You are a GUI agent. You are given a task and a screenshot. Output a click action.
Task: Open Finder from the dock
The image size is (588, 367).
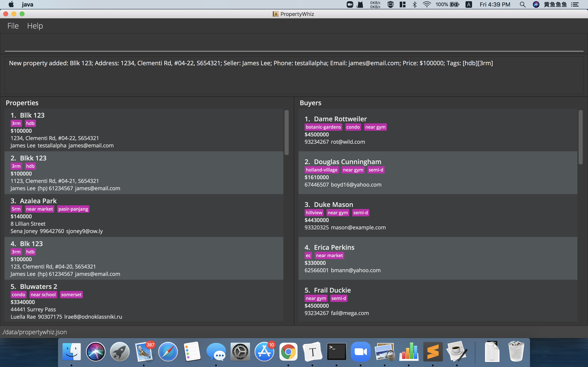[71, 352]
